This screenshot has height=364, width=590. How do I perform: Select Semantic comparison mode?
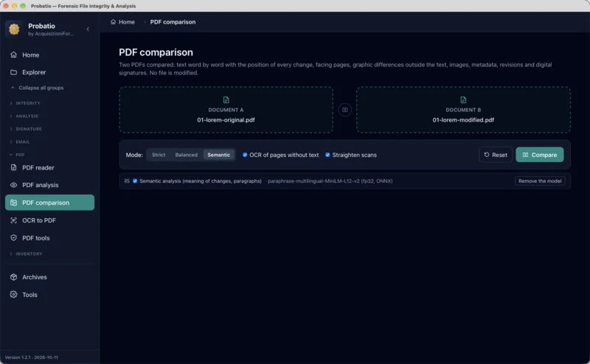pos(218,155)
